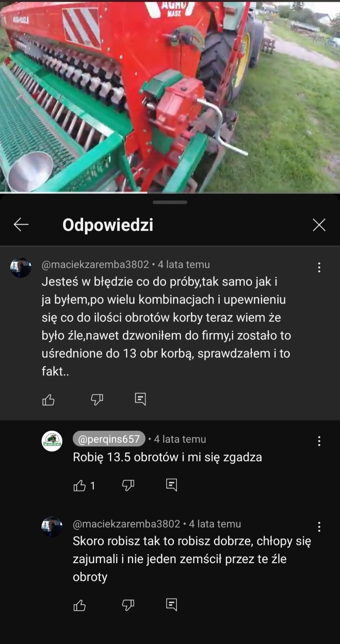Reply to the last maciekzaremba3802 comment via its icon
The width and height of the screenshot is (340, 644).
pos(172,605)
